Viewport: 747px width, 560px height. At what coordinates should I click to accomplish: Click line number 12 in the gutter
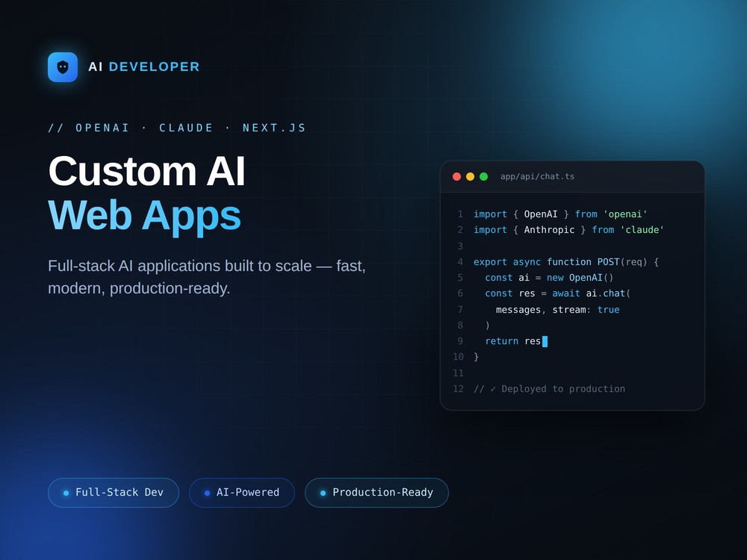(x=459, y=389)
